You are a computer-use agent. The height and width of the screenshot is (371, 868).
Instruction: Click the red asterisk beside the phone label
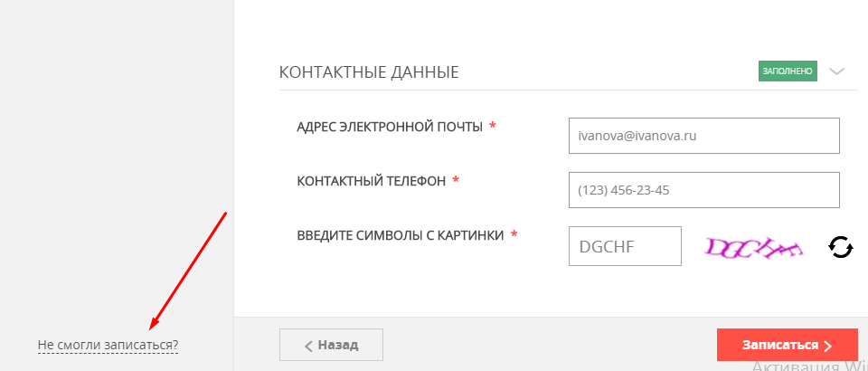[456, 181]
